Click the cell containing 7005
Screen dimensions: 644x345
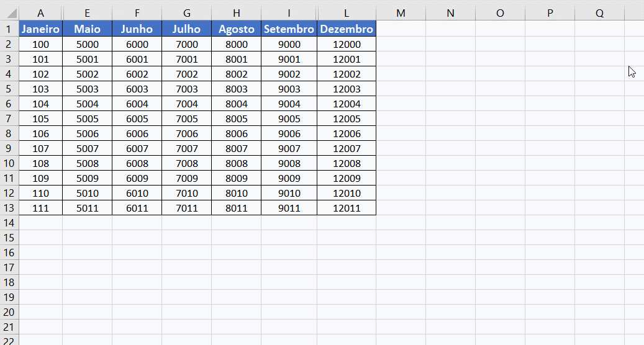(186, 119)
